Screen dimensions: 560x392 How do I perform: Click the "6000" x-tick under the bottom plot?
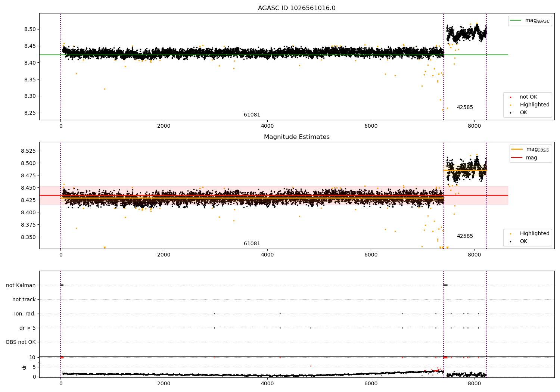click(371, 383)
